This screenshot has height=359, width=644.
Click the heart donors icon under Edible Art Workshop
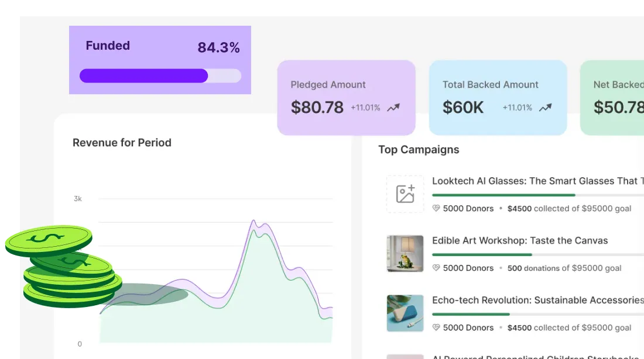point(436,268)
